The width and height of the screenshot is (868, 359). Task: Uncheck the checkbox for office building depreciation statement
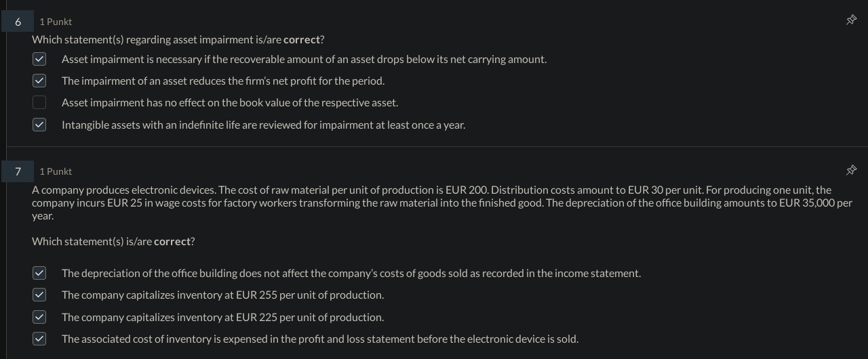39,274
